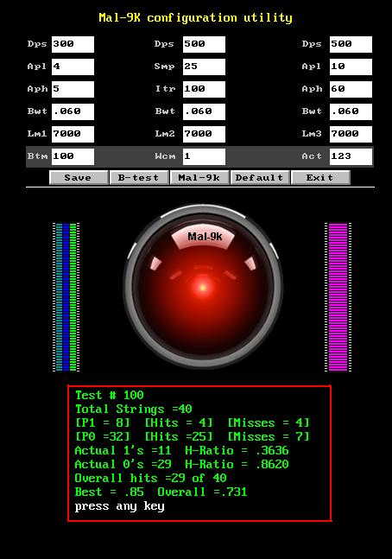Click the green level meter bar
The height and width of the screenshot is (559, 392).
pyautogui.click(x=73, y=297)
